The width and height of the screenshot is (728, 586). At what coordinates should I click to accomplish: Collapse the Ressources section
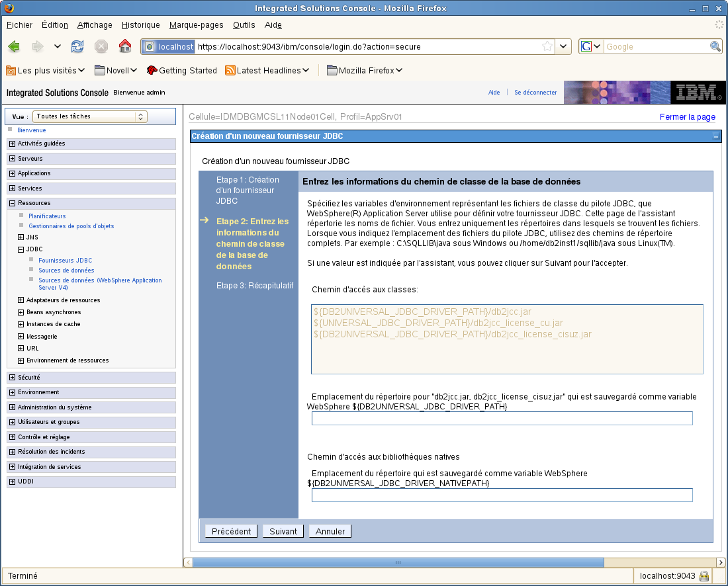[x=12, y=203]
